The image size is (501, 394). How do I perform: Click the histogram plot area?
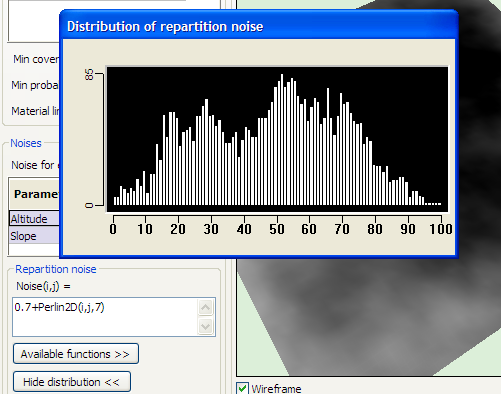(277, 139)
